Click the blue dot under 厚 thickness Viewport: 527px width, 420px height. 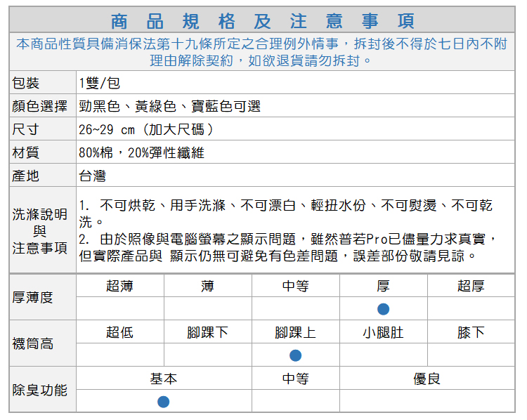tap(383, 309)
